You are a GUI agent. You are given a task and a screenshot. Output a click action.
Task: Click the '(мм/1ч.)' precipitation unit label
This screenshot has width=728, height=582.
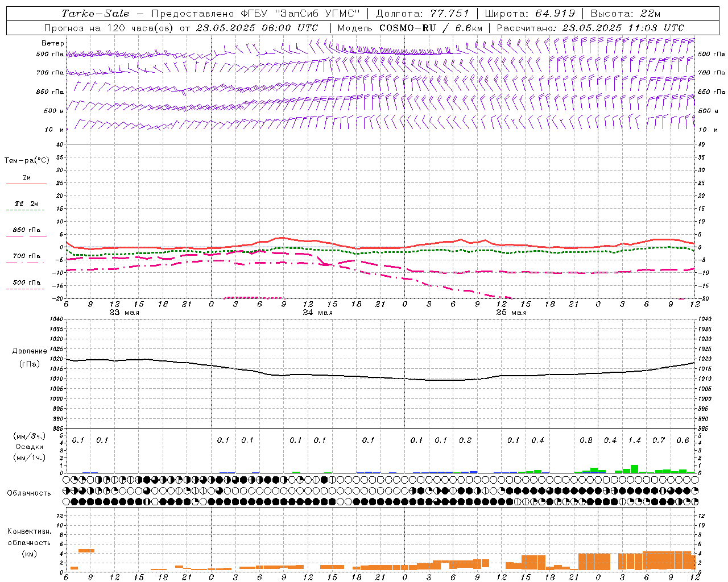point(30,458)
